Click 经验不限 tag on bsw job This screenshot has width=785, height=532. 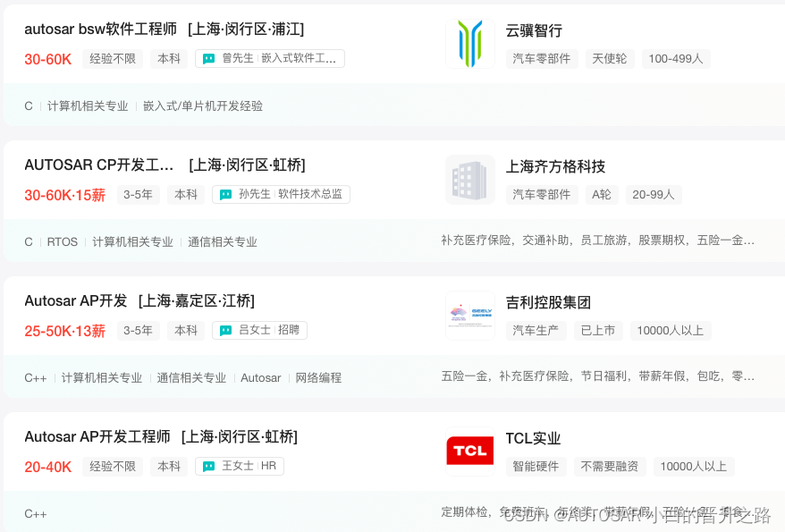[x=113, y=58]
